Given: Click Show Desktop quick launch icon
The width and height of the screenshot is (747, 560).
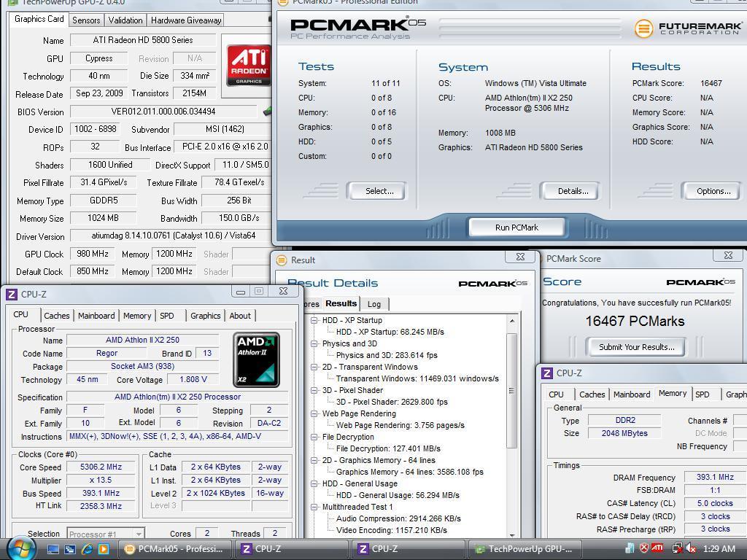Looking at the screenshot, I should [53, 549].
